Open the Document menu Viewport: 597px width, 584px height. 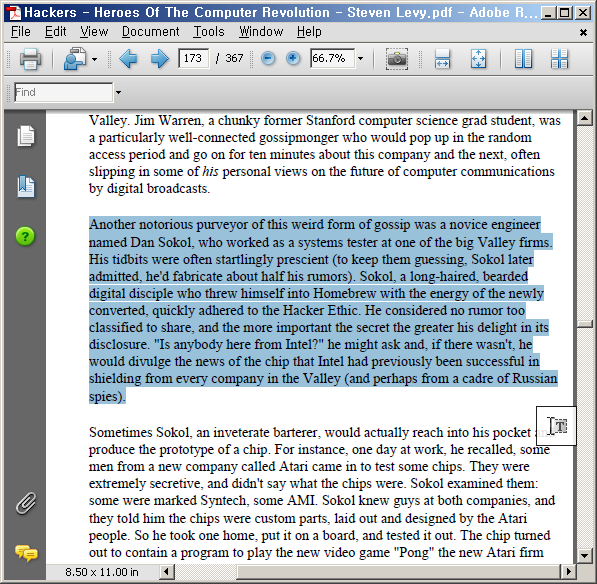(x=150, y=32)
